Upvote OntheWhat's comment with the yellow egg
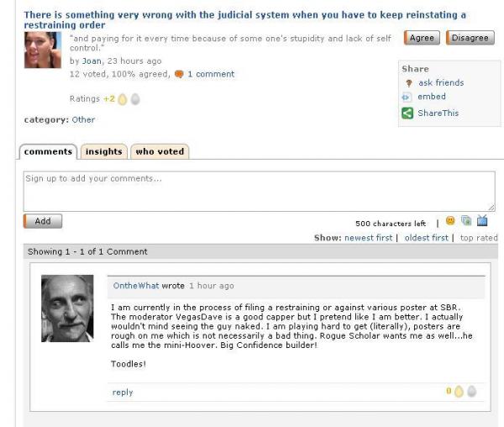The height and width of the screenshot is (427, 504). coord(459,392)
